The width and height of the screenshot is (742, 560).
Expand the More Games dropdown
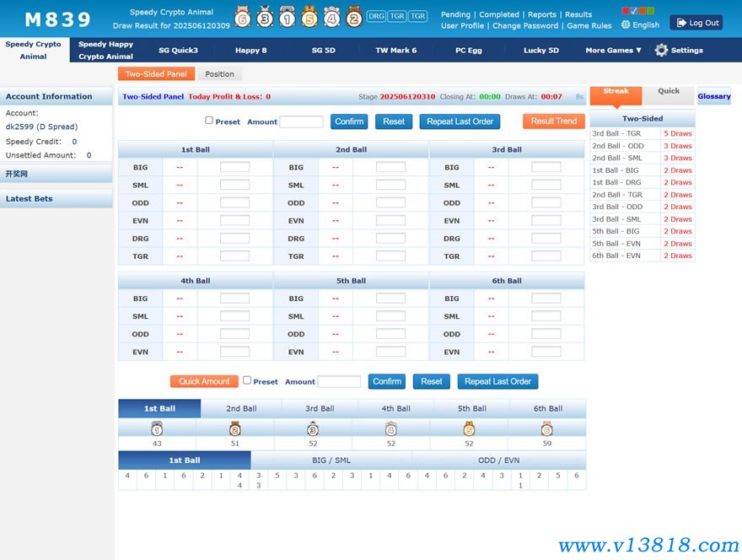point(613,51)
